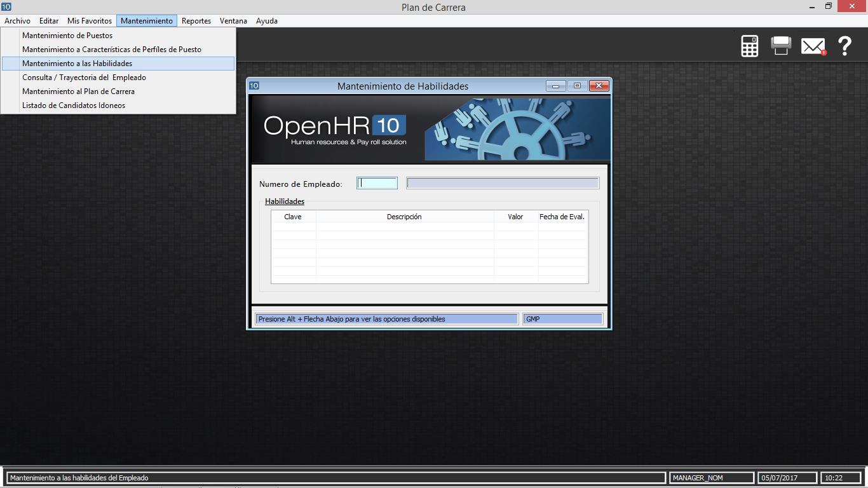Open the Archivo menu
868x488 pixels.
(x=17, y=21)
